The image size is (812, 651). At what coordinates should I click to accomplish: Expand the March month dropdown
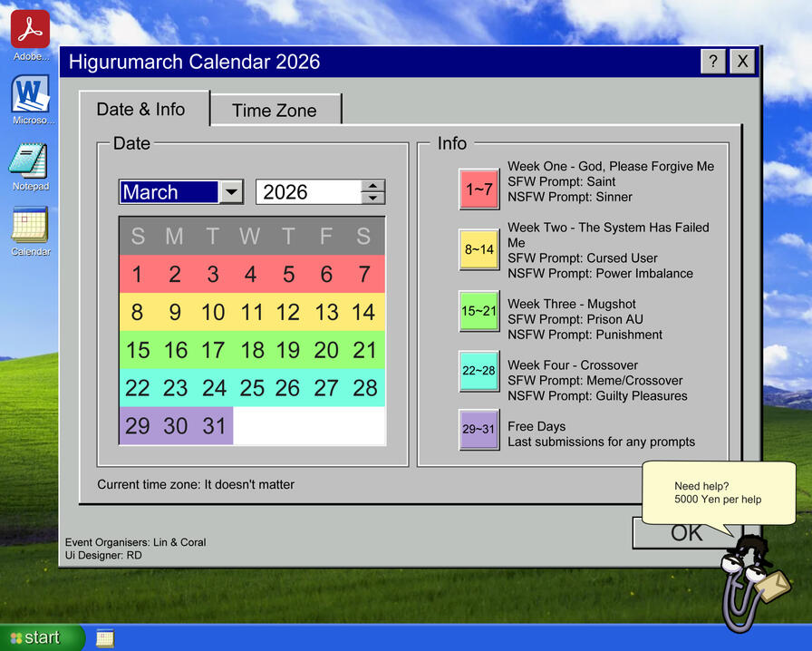pyautogui.click(x=231, y=192)
